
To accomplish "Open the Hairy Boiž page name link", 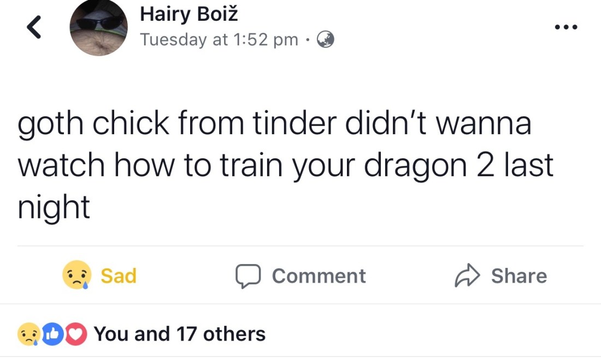I will tap(188, 14).
